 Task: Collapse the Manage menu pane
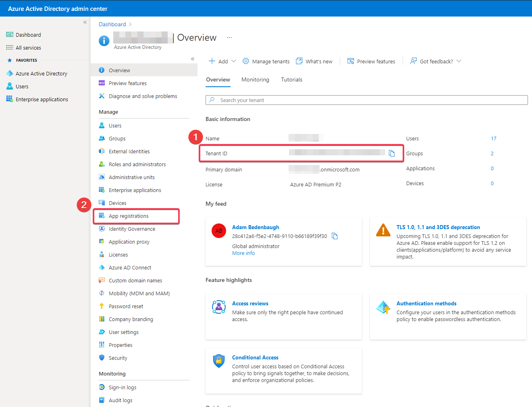coord(193,59)
